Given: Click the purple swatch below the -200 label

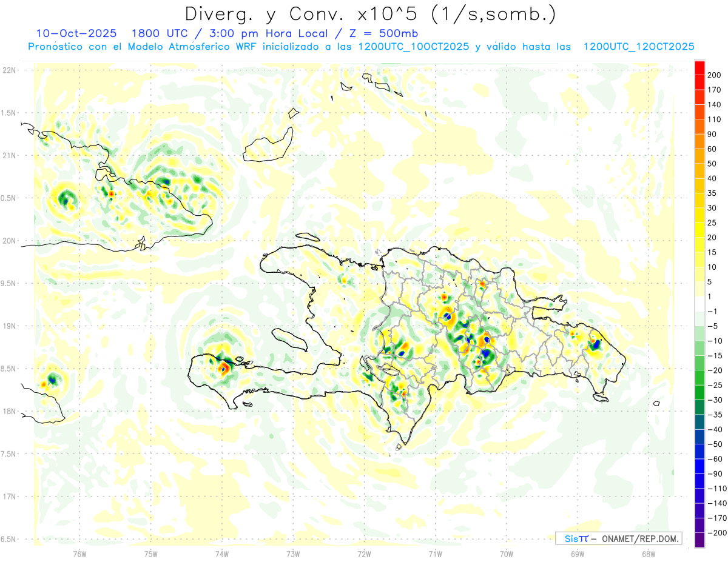Looking at the screenshot, I should (699, 540).
